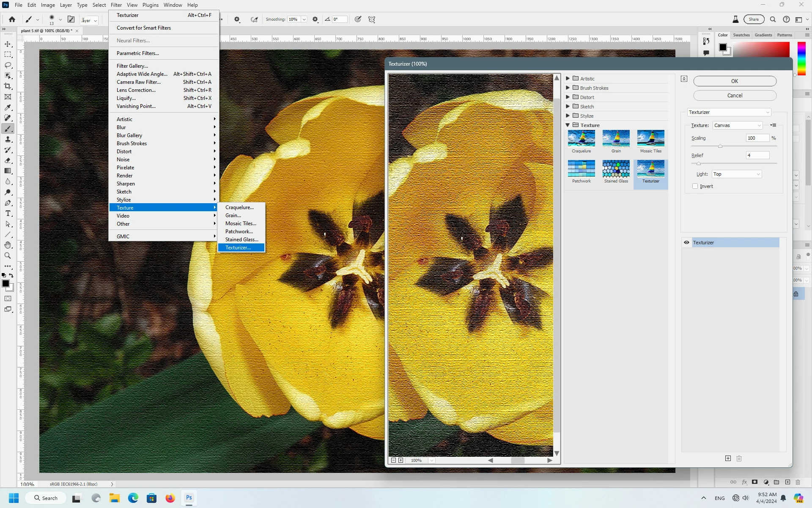Select the Crop tool
This screenshot has height=508, width=812.
click(8, 86)
